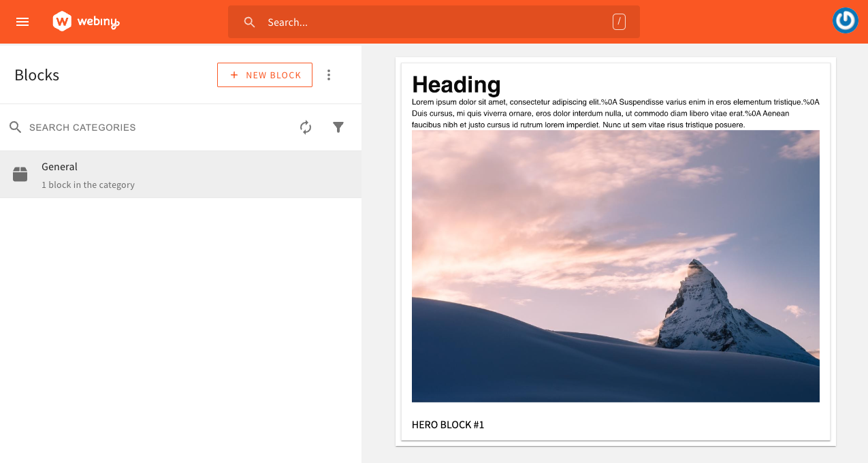868x463 pixels.
Task: Click the HERO BLOCK #1 label
Action: [448, 425]
